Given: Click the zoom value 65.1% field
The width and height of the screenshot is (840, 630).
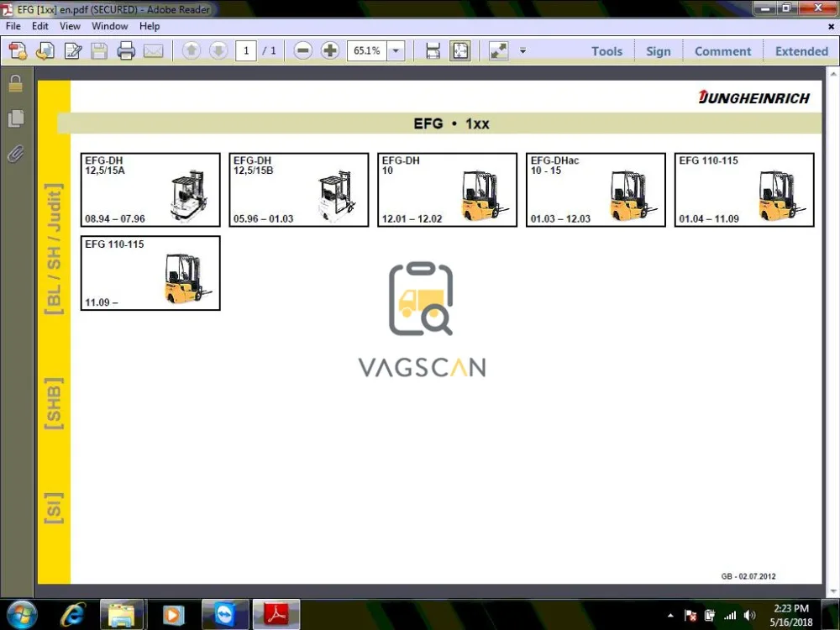Looking at the screenshot, I should (367, 51).
